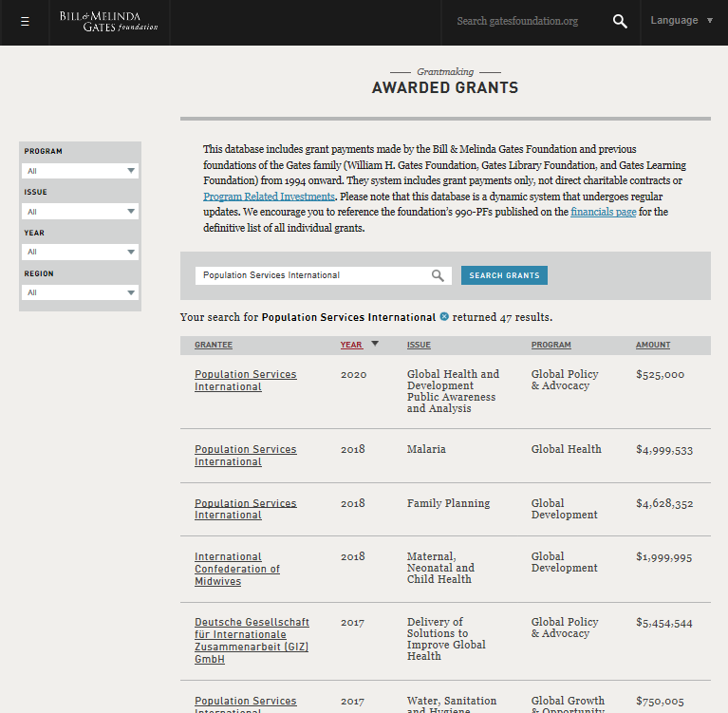Select the $1,999,995 amount cell
Viewport: 728px width, 713px height.
coord(663,557)
